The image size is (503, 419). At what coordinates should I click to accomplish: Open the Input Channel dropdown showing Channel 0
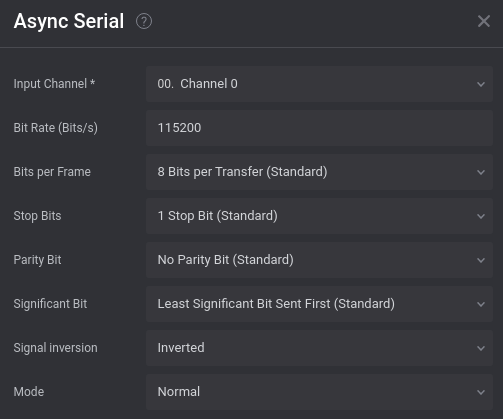point(319,84)
